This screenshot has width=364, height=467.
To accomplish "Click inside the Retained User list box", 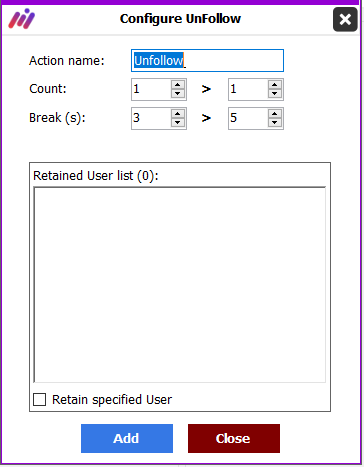I will [180, 285].
